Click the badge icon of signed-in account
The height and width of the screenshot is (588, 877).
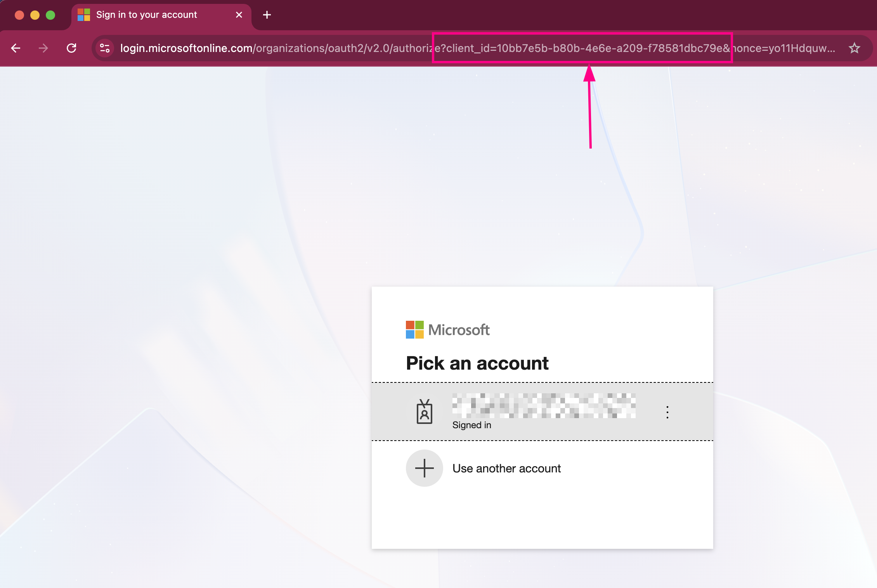(424, 412)
